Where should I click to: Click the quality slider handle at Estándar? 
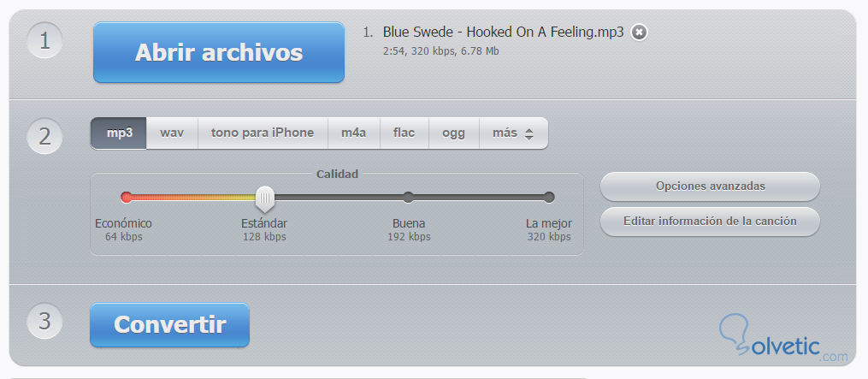[265, 199]
